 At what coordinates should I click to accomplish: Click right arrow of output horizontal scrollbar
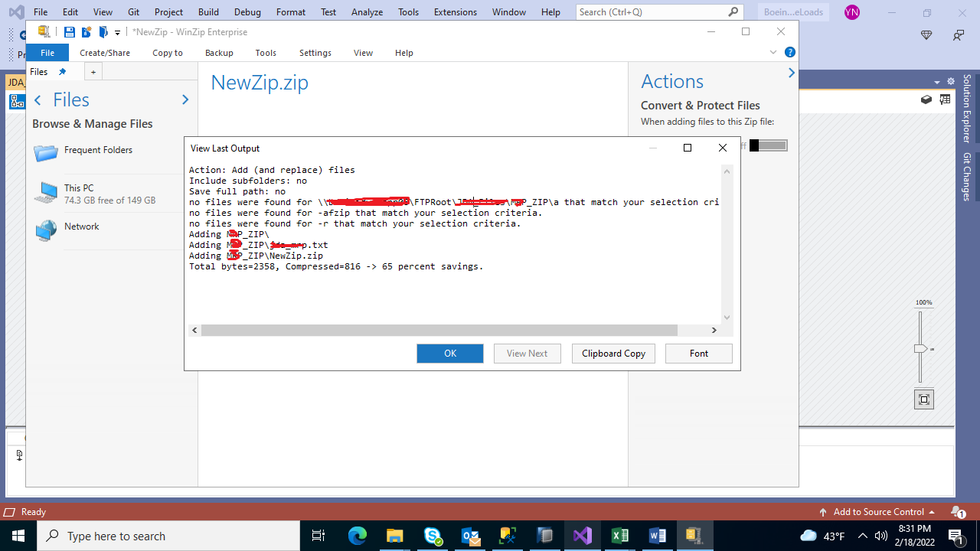coord(714,331)
